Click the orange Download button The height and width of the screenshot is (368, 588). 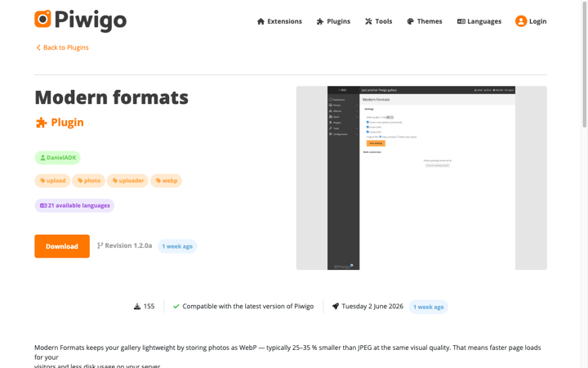coord(62,246)
